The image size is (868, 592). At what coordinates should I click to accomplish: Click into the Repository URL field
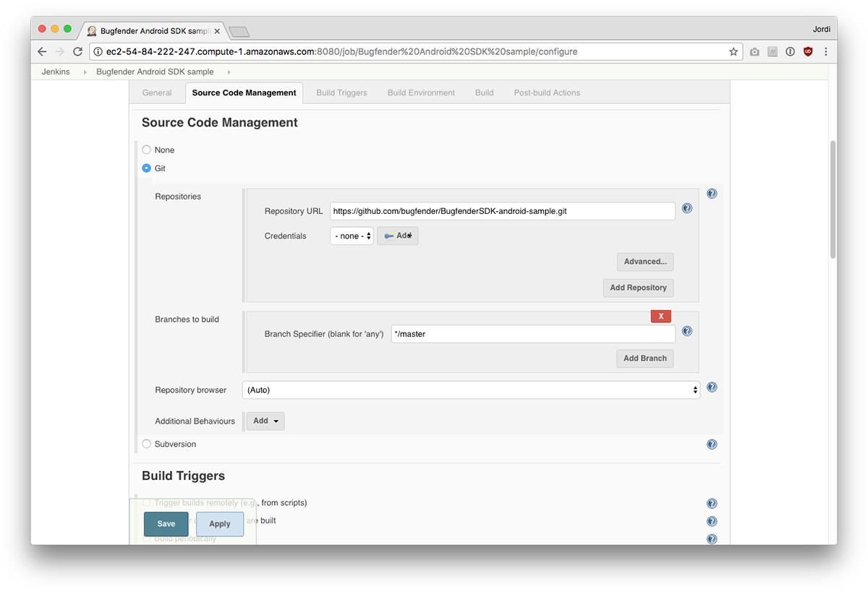point(503,211)
